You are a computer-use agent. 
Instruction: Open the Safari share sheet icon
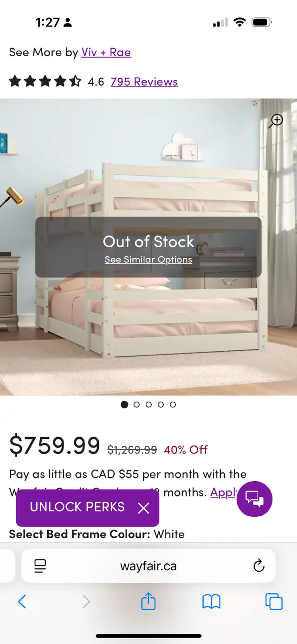[148, 602]
